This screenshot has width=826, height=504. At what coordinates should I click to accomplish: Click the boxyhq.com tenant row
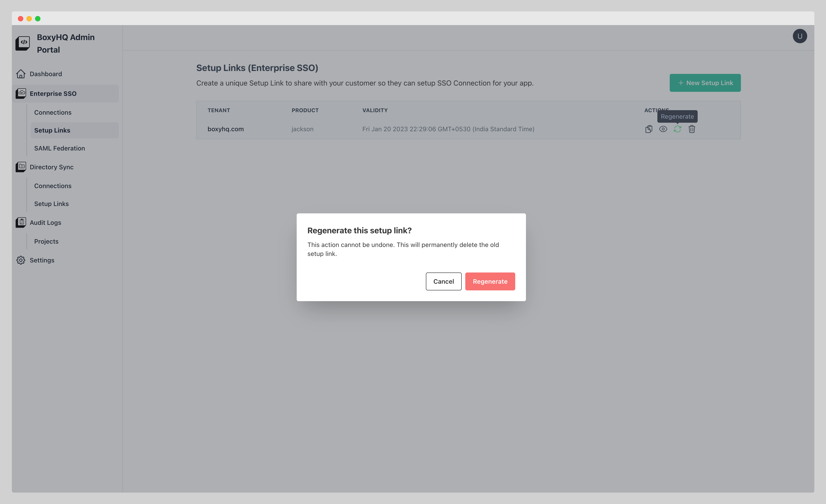226,129
